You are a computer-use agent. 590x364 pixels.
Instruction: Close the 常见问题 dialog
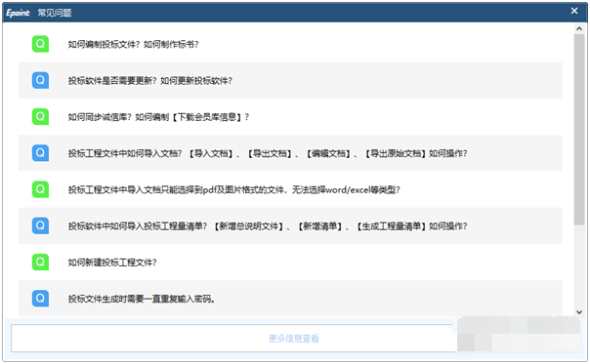(574, 11)
